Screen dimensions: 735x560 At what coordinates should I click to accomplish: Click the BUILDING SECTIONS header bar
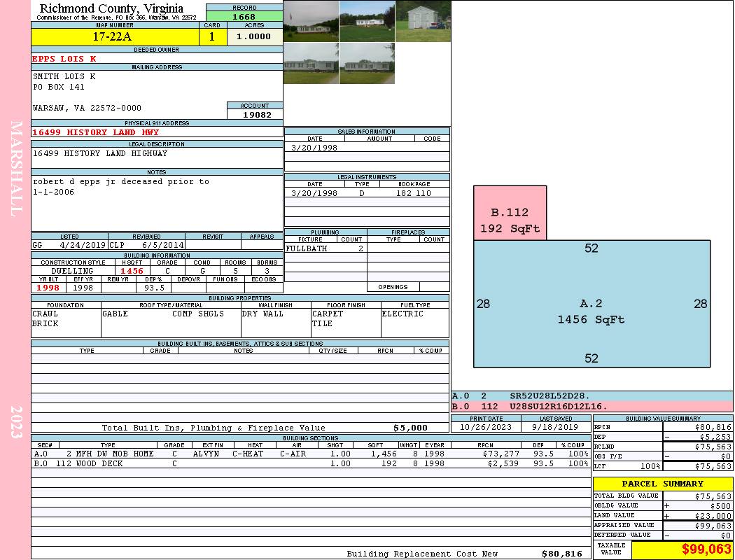pos(310,437)
